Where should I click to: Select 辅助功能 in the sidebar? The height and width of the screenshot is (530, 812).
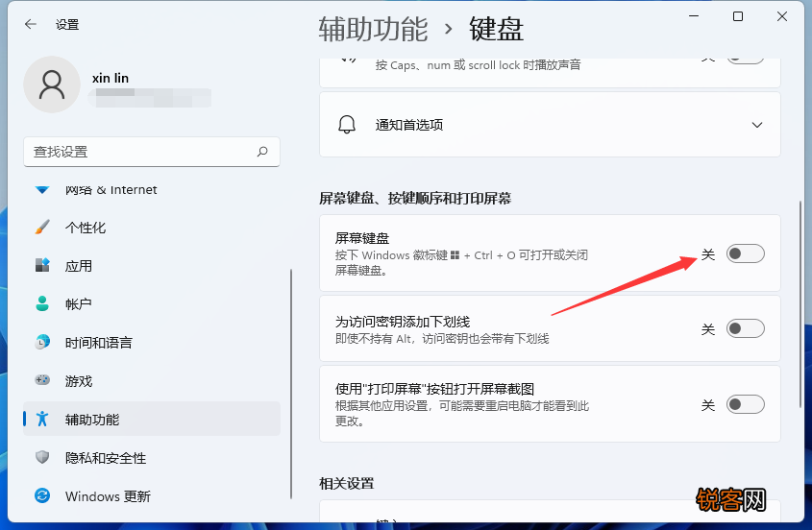(152, 419)
